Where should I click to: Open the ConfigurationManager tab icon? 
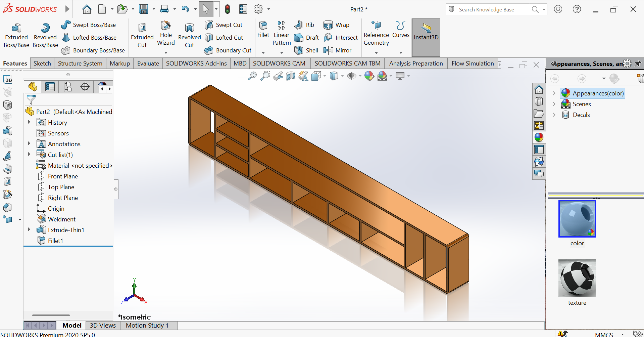pyautogui.click(x=67, y=87)
